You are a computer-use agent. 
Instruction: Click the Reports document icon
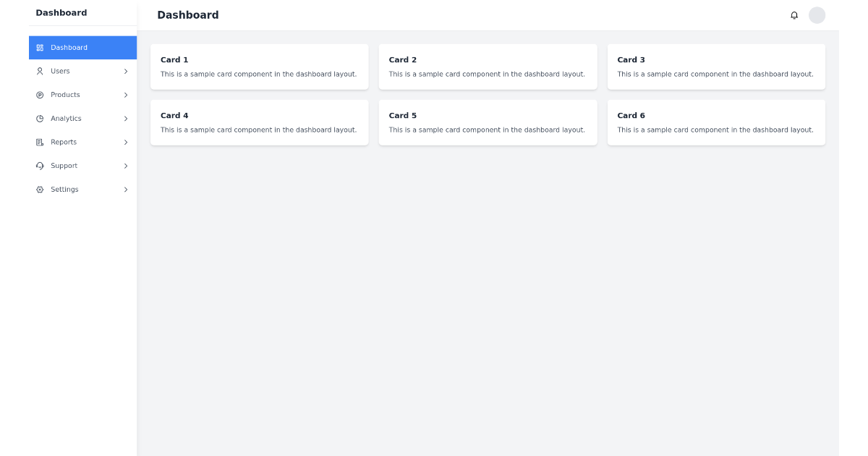(40, 142)
